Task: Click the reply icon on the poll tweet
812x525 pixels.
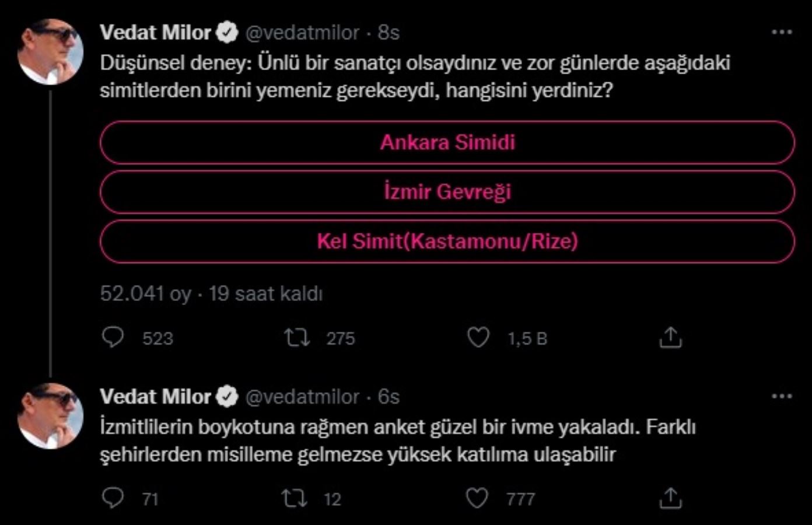Action: pos(114,337)
